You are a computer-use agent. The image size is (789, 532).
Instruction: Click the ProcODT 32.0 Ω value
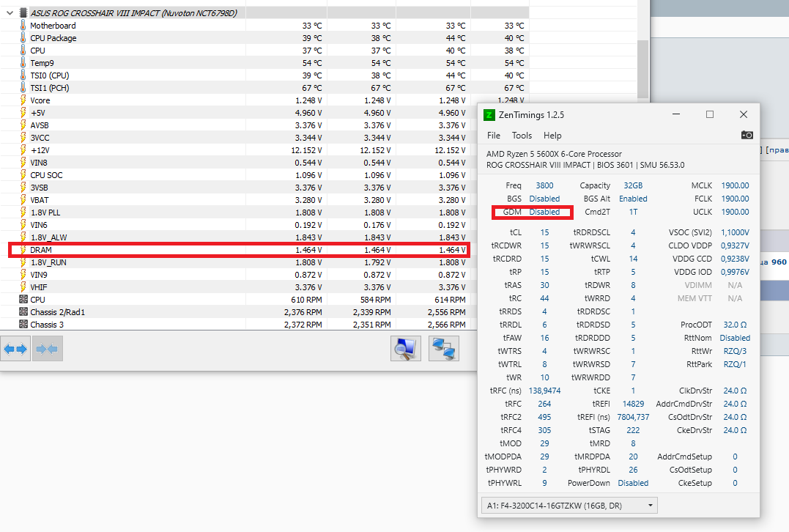coord(736,325)
